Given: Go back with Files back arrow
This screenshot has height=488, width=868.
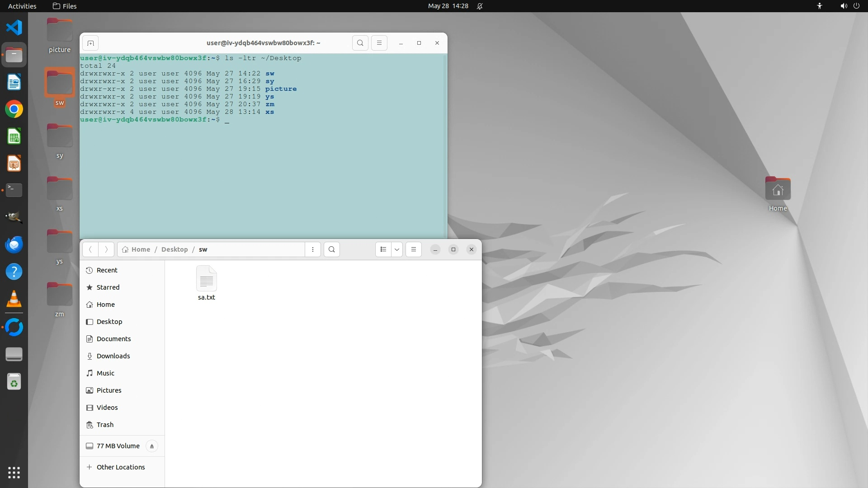Looking at the screenshot, I should click(90, 249).
